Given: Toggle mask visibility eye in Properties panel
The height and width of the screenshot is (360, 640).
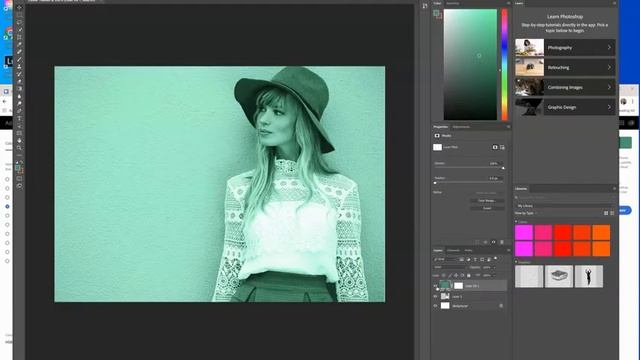Looking at the screenshot, I should [x=493, y=242].
